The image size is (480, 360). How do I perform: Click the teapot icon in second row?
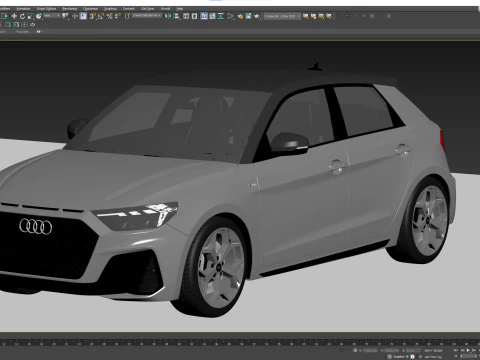(32, 25)
